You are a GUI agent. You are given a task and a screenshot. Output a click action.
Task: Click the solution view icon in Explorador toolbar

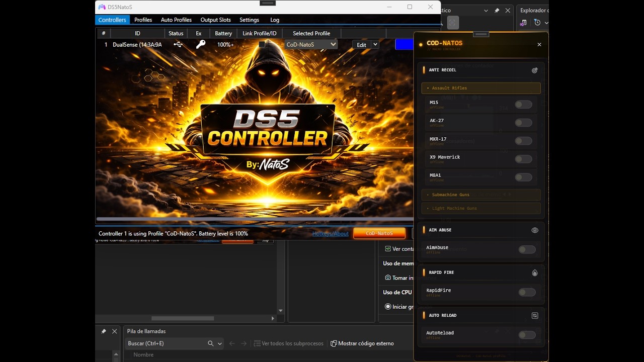pyautogui.click(x=524, y=23)
